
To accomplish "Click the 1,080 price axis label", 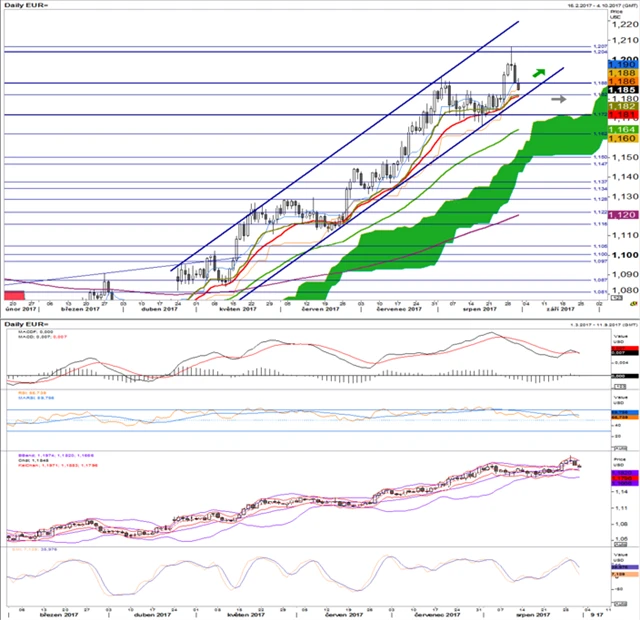I will tap(625, 290).
